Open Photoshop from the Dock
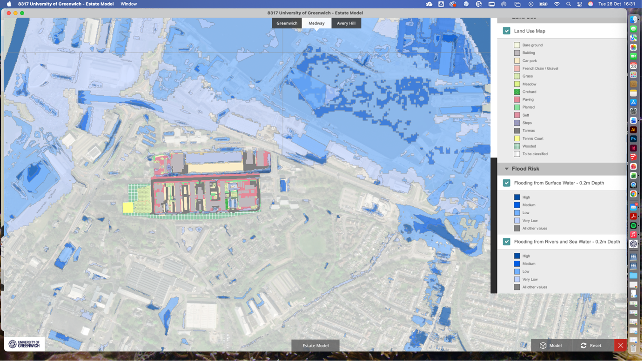The image size is (644, 362). click(633, 138)
